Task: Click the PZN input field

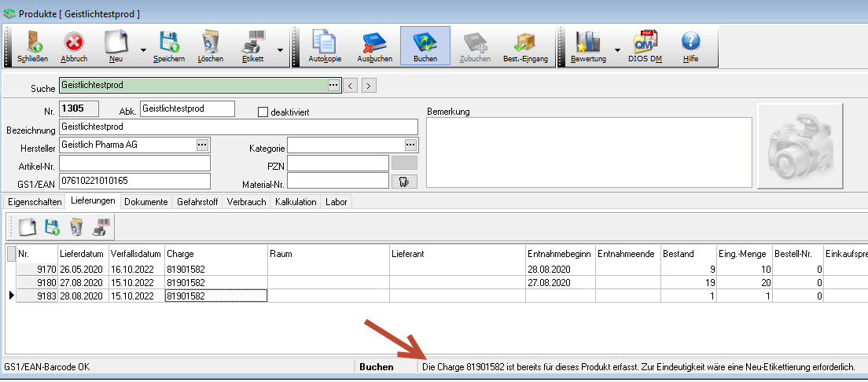Action: click(337, 163)
